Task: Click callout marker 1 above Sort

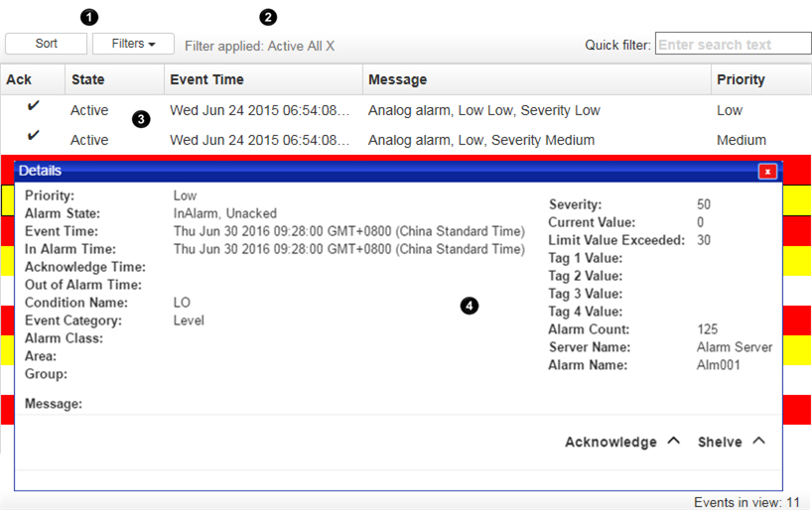Action: point(90,17)
